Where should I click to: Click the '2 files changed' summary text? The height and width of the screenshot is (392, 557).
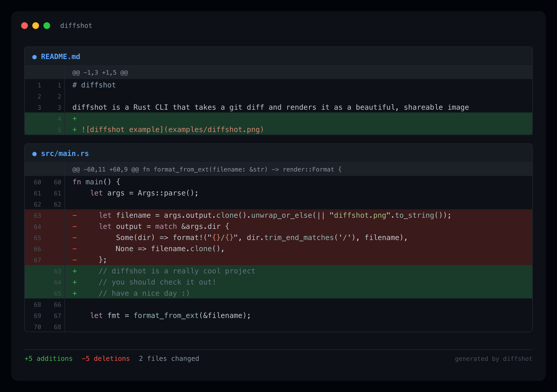(x=169, y=359)
